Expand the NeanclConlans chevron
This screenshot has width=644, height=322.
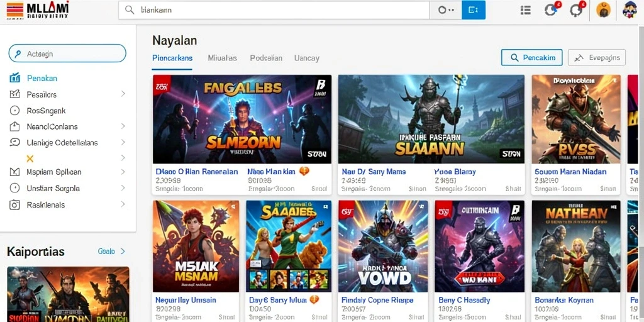pos(123,126)
